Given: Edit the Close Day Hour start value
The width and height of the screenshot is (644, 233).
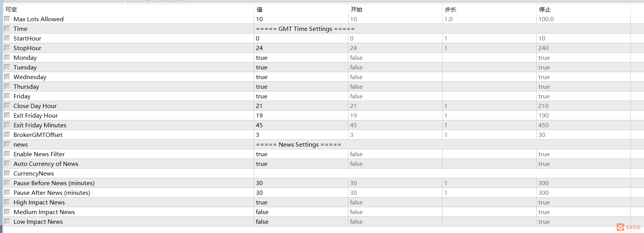Looking at the screenshot, I should point(395,106).
